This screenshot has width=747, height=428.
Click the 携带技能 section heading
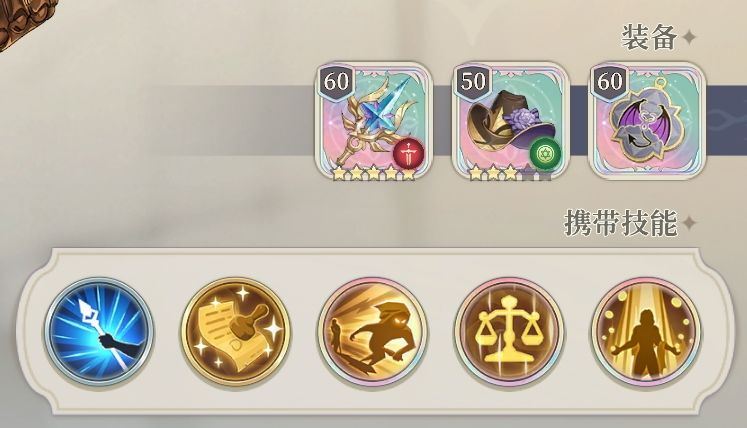(621, 222)
